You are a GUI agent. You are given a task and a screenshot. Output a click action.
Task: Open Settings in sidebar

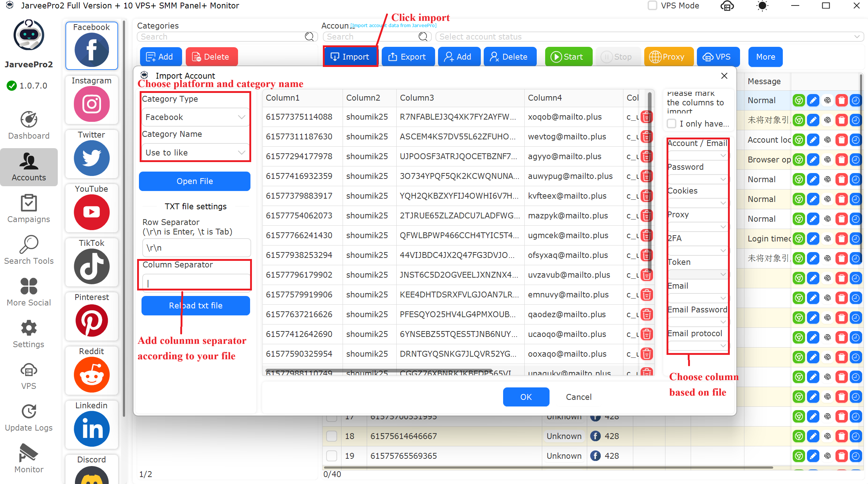(29, 334)
